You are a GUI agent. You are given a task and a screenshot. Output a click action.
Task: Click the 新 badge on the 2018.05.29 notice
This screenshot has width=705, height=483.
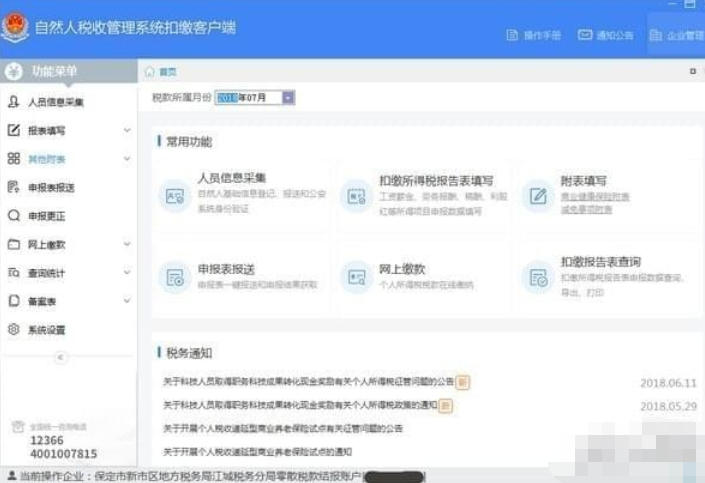445,406
